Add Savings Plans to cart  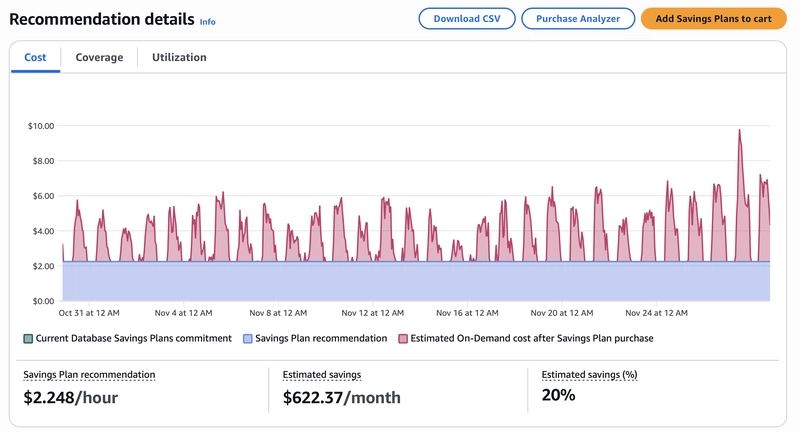(x=713, y=19)
